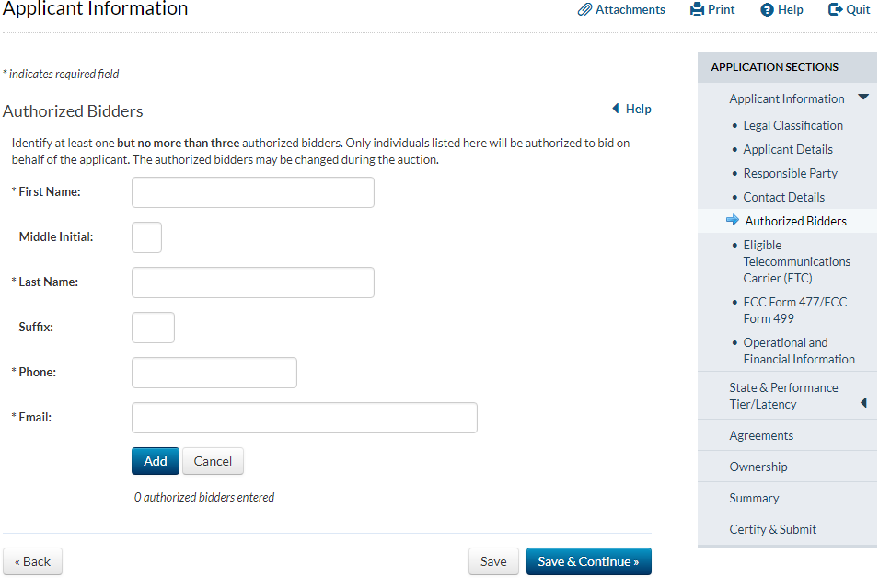Viewport: 879px width, 588px height.
Task: Open the Legal Classification section
Action: pos(792,125)
